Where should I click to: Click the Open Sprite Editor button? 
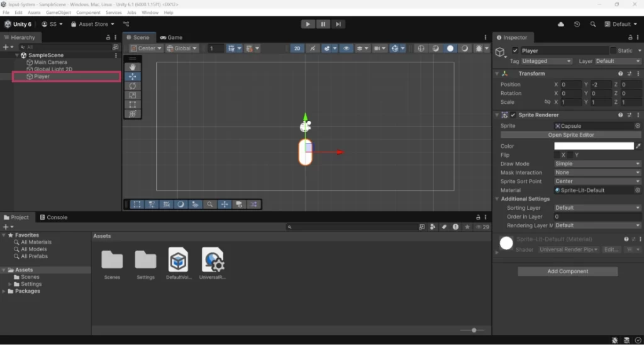coord(570,135)
